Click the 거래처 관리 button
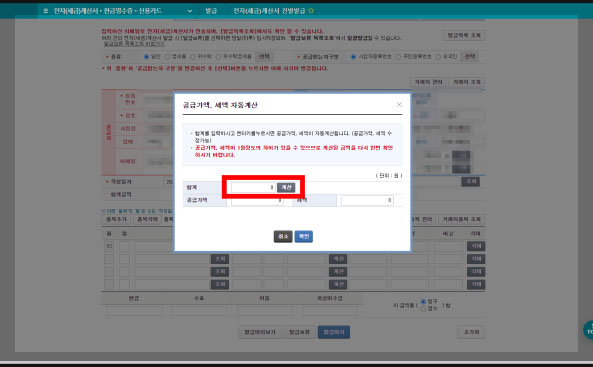The width and height of the screenshot is (593, 367). point(428,82)
